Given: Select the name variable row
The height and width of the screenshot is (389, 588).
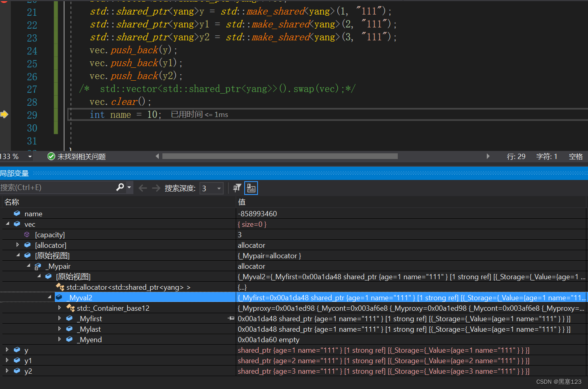Looking at the screenshot, I should [x=294, y=213].
